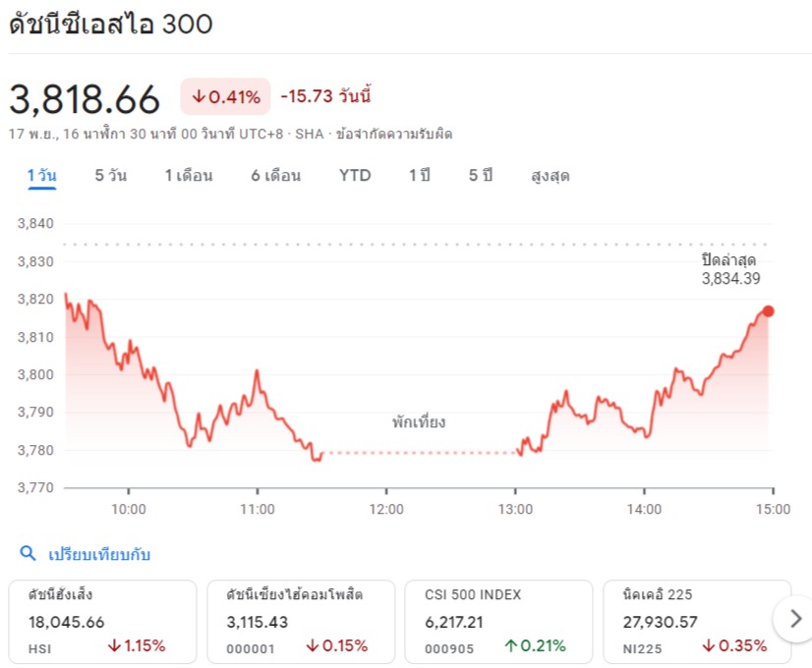Click the Hang Seng 1.15% down arrow
This screenshot has height=668, width=812.
tap(137, 645)
